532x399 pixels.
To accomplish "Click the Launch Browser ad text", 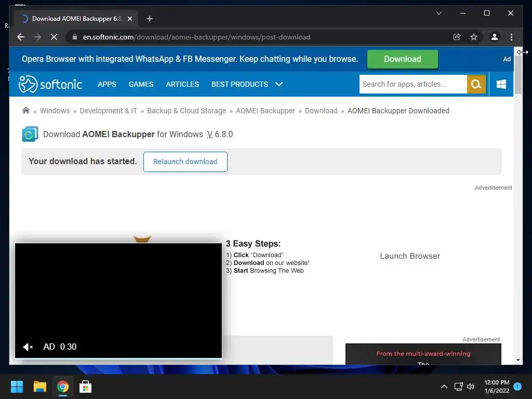I will pyautogui.click(x=410, y=256).
